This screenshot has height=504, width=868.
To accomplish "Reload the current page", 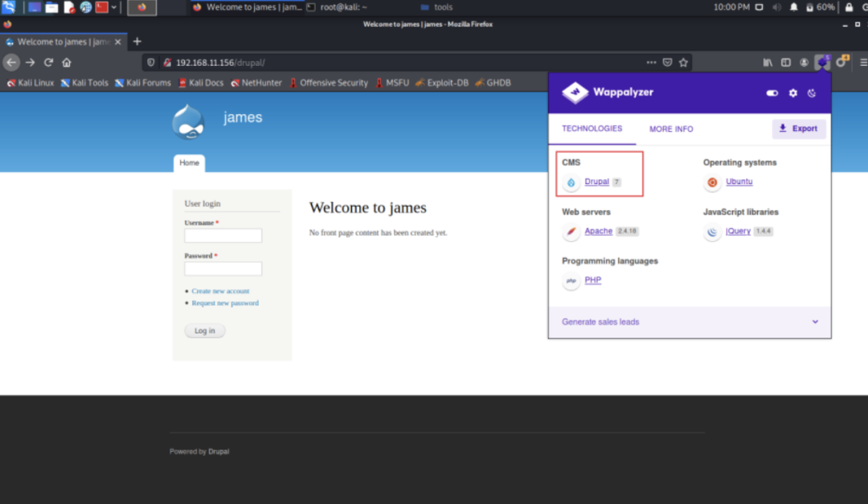I will [48, 63].
